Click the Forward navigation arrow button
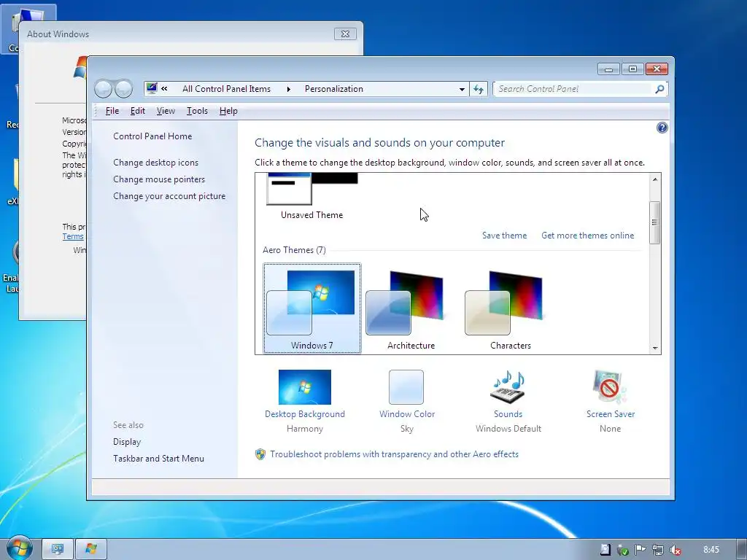This screenshot has height=560, width=747. (123, 88)
